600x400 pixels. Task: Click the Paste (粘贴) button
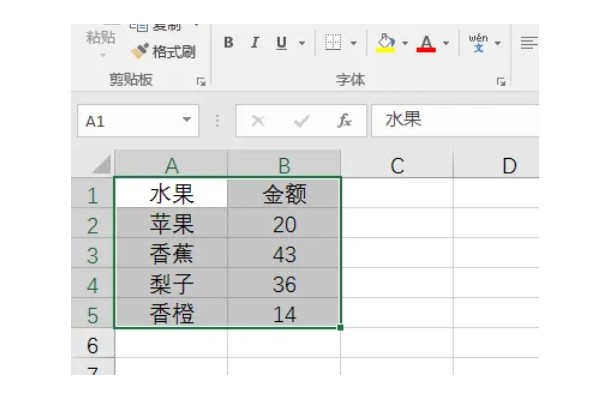pos(101,37)
